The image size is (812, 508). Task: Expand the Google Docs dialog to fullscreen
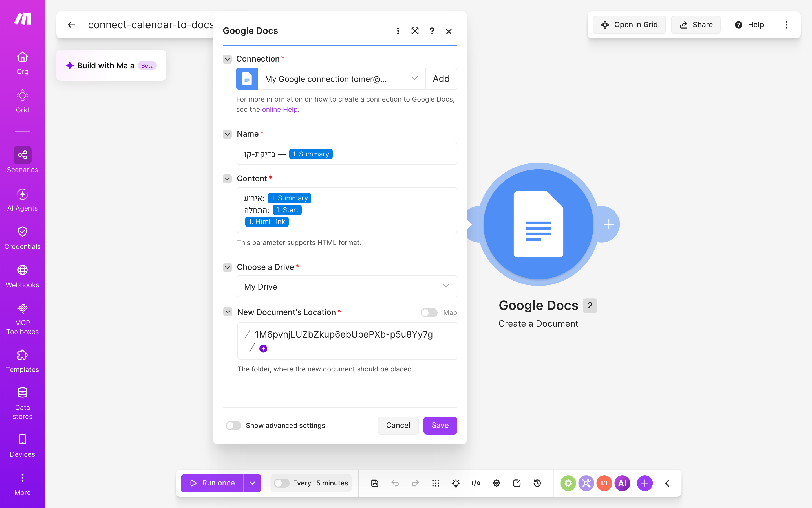(x=415, y=31)
